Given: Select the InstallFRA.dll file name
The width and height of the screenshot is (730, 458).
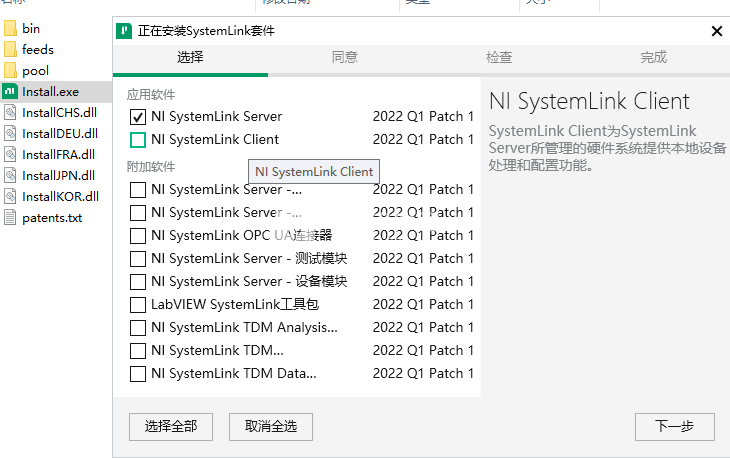Looking at the screenshot, I should (59, 155).
